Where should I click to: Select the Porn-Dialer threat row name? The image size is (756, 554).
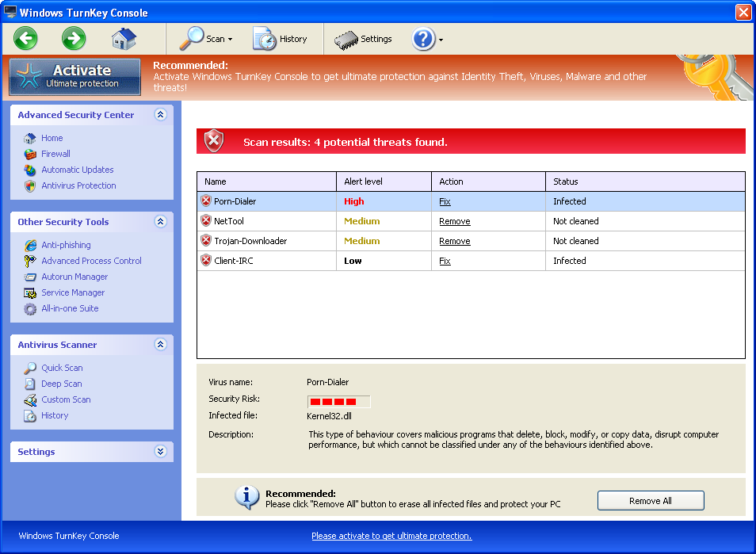[235, 201]
